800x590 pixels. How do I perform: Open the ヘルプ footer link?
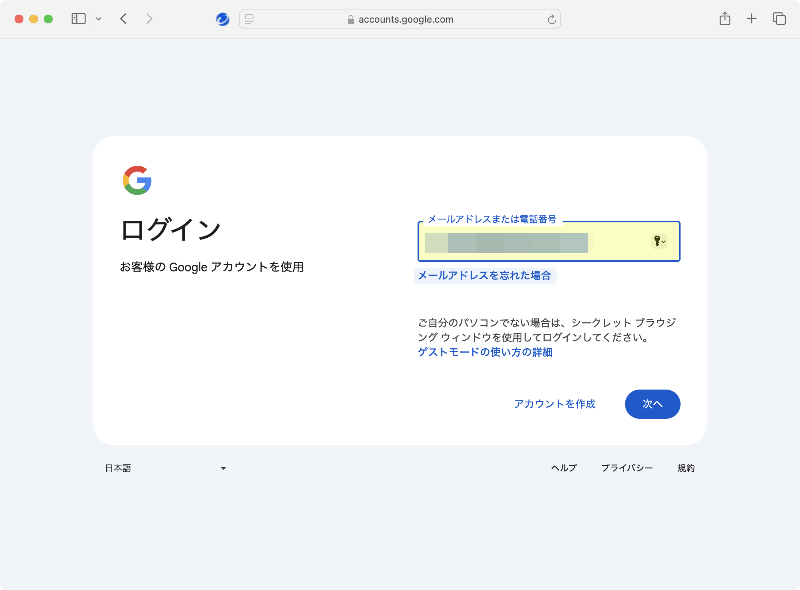[564, 468]
